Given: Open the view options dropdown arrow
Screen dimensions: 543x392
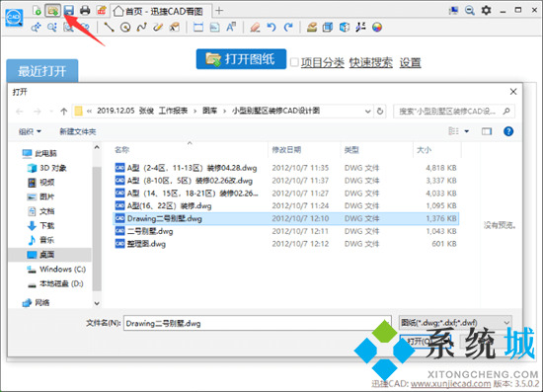Looking at the screenshot, I should click(x=466, y=131).
